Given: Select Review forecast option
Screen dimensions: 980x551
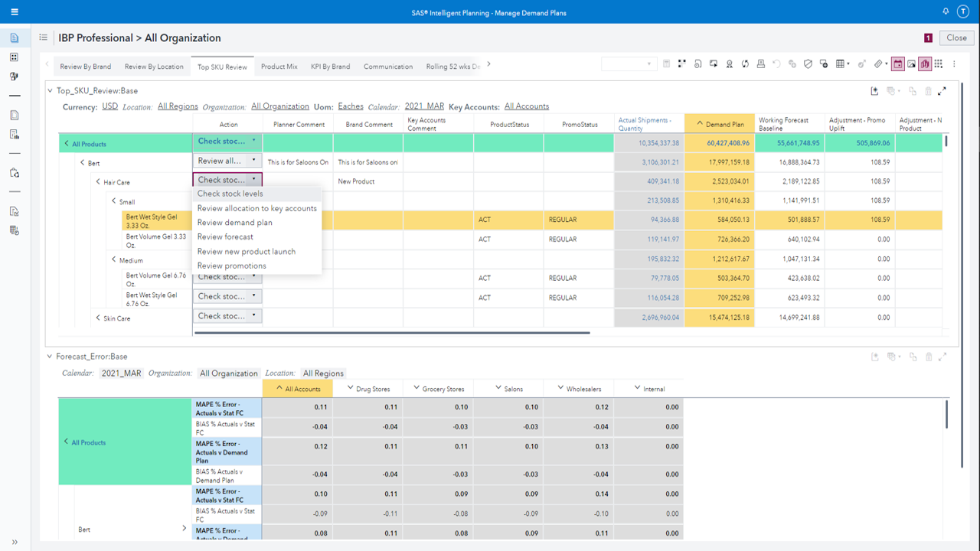Looking at the screenshot, I should (x=256, y=237).
